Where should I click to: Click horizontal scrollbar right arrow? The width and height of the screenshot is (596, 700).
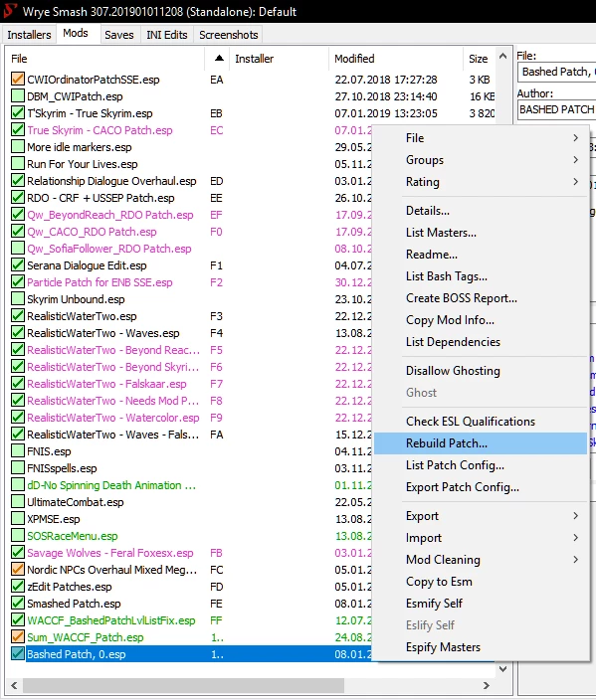point(487,685)
